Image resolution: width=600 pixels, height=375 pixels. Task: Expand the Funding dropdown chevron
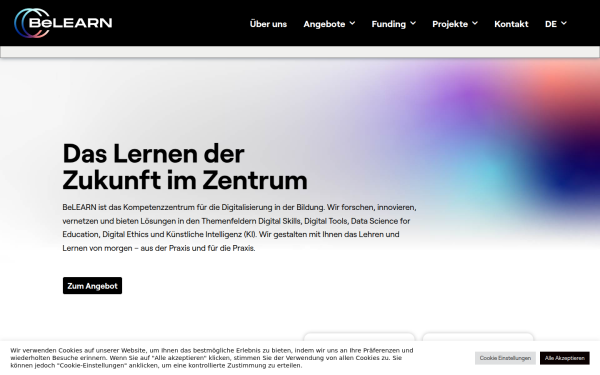pyautogui.click(x=413, y=23)
